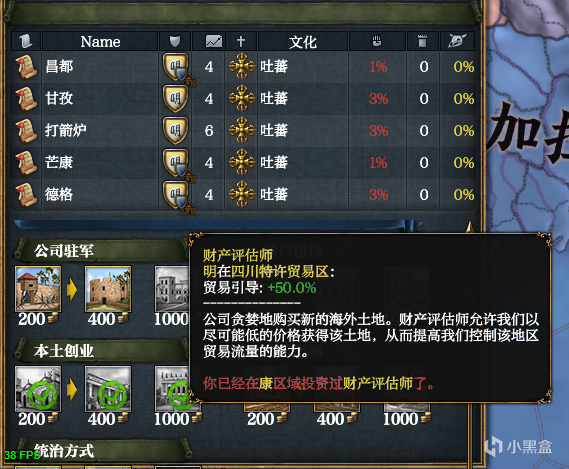Select the 芒康 province row
This screenshot has width=569, height=469.
point(243,163)
